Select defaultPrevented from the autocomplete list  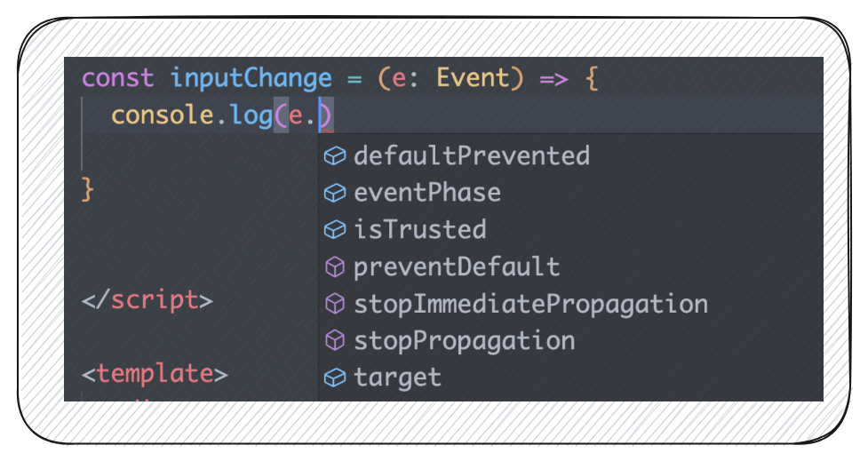tap(471, 156)
